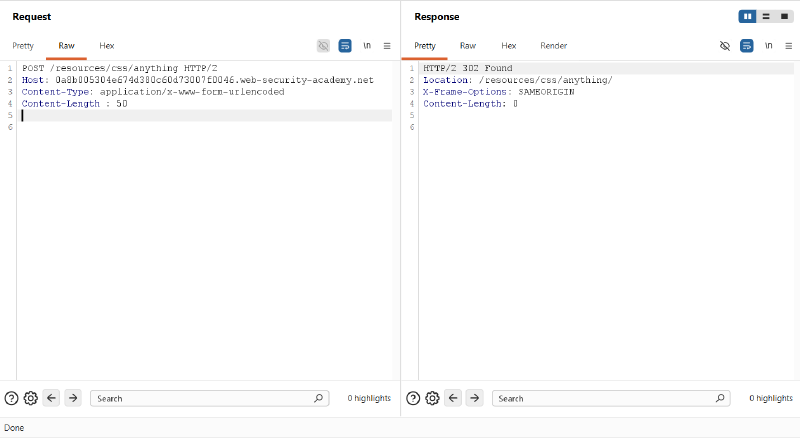Show the Response Render tab
This screenshot has height=438, width=800.
tap(554, 46)
